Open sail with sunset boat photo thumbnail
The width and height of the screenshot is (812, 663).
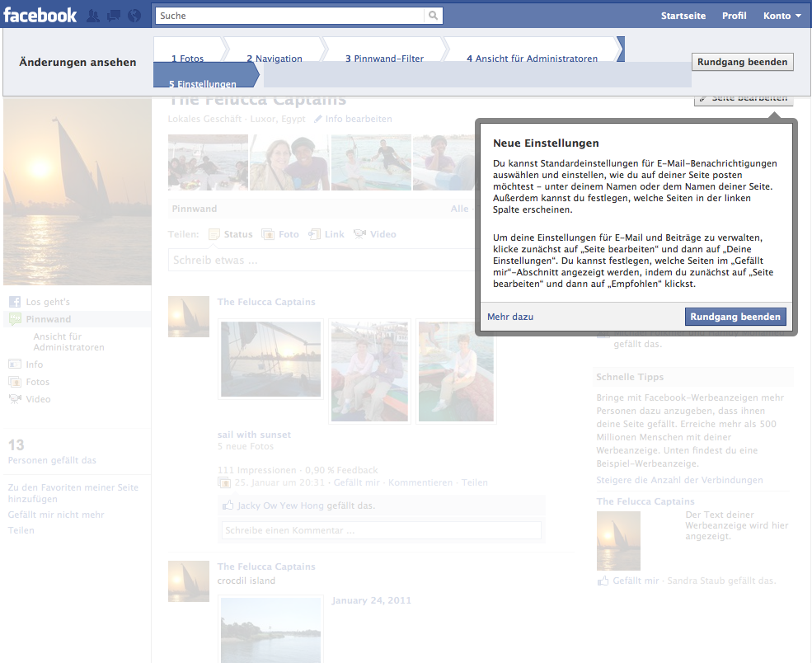point(271,359)
